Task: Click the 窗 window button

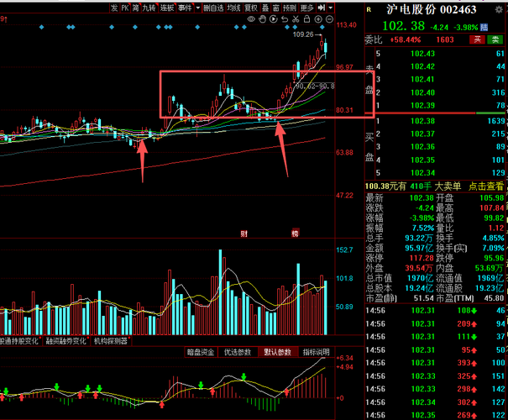Action: tap(276, 8)
